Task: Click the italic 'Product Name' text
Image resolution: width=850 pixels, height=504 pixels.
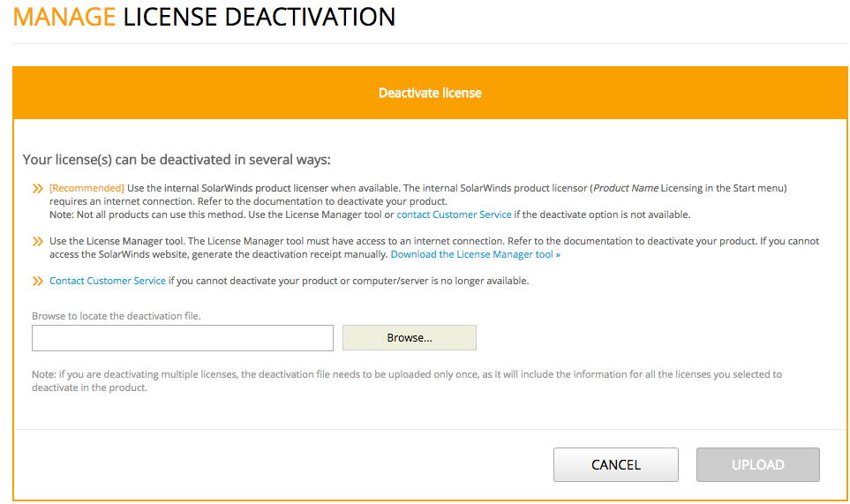Action: (626, 188)
